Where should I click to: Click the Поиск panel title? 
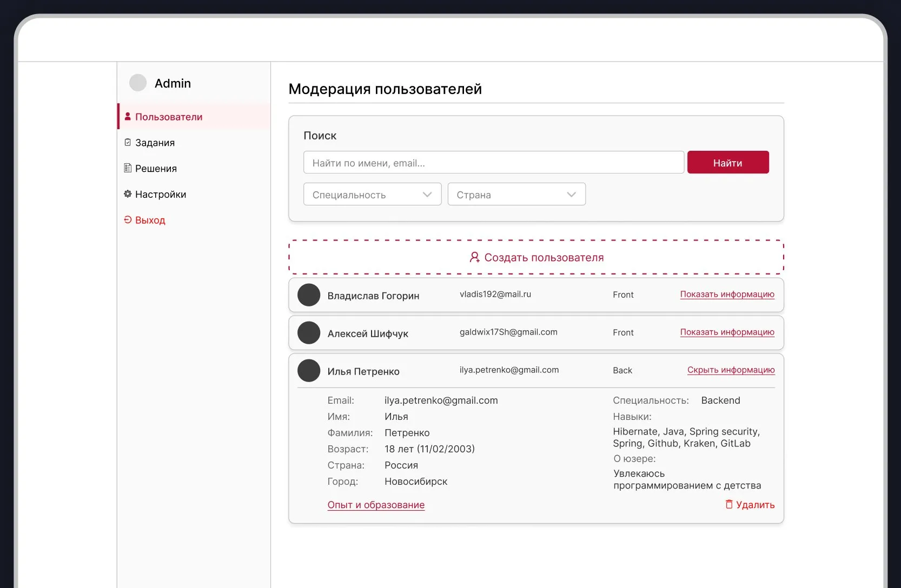click(x=320, y=136)
